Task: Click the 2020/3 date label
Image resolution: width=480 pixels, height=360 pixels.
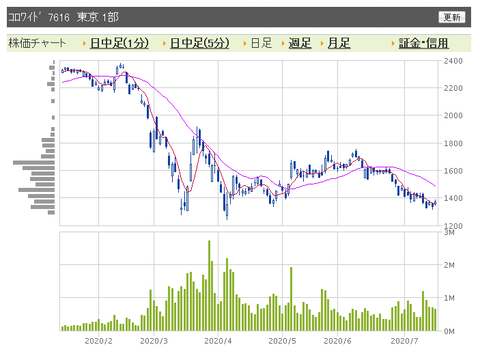Action: pyautogui.click(x=154, y=341)
